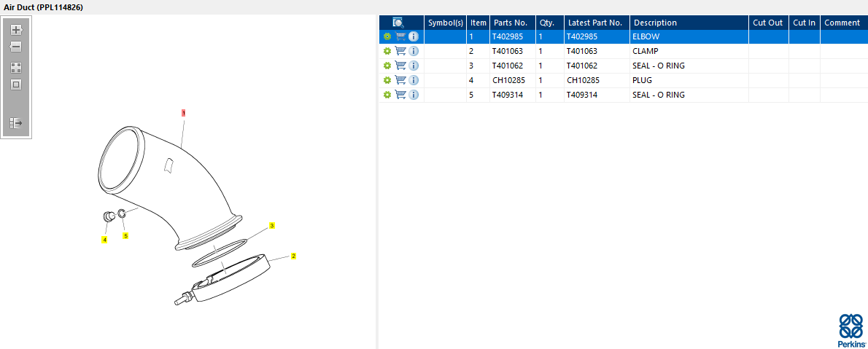
Task: Click the Perkins logo
Action: point(850,330)
